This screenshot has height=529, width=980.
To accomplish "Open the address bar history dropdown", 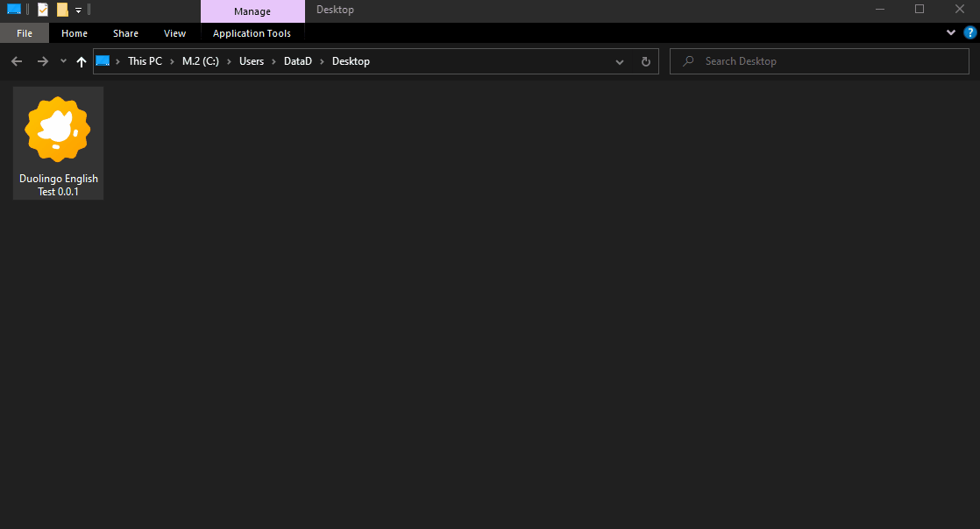I will click(x=620, y=61).
